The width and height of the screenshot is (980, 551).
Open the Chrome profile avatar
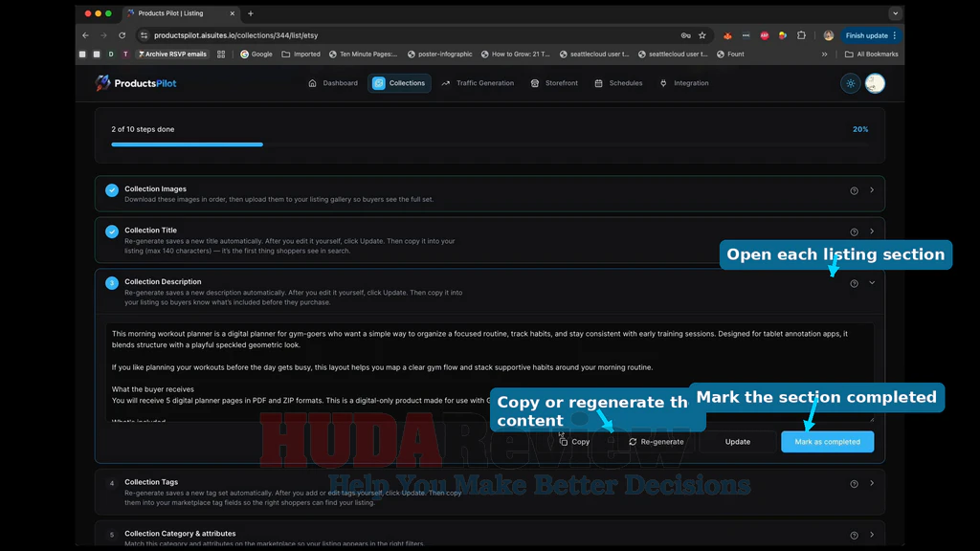(x=829, y=35)
